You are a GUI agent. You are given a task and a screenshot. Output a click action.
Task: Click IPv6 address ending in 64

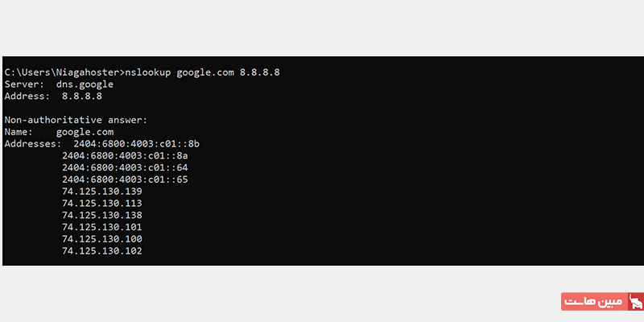(x=125, y=168)
